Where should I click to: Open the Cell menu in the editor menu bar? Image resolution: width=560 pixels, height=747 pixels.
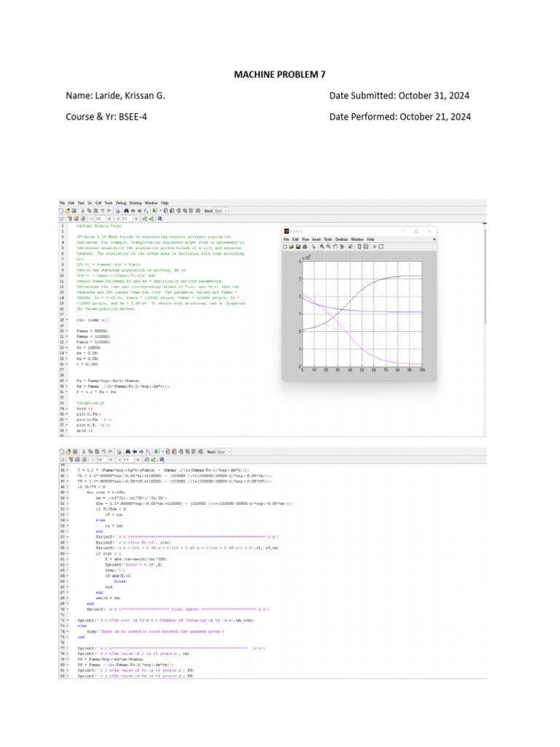98,203
